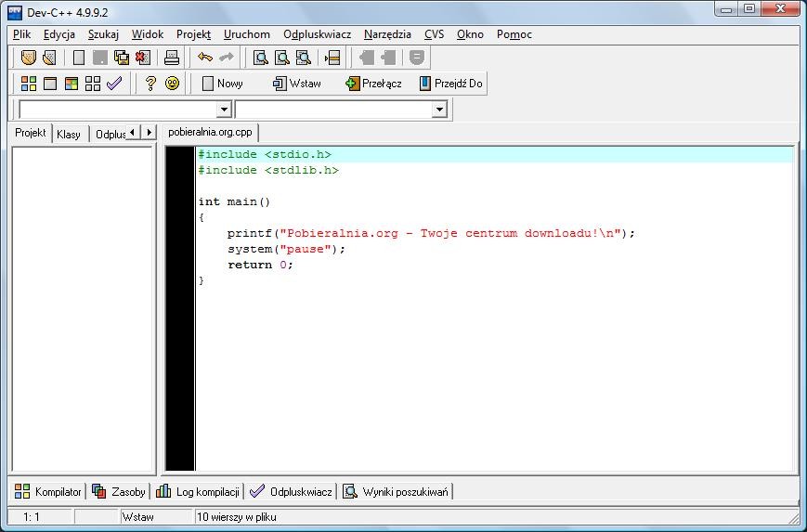Click the Wstaw toolbar button
The image size is (807, 532).
coord(296,84)
